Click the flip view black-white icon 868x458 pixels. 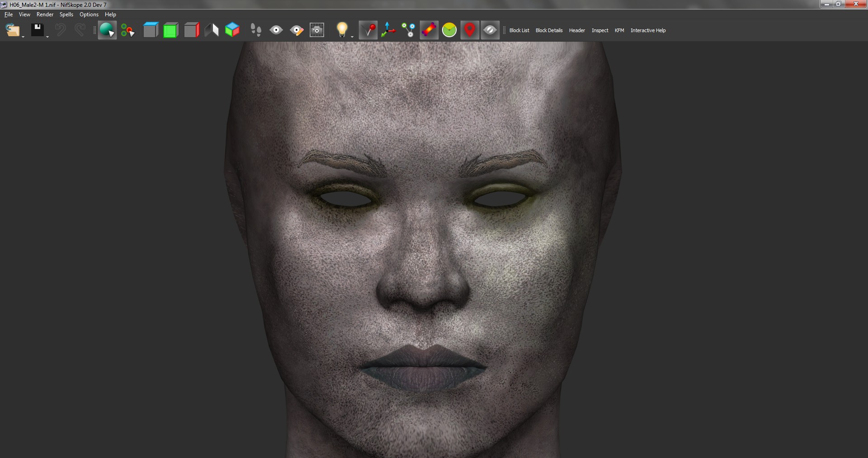212,30
